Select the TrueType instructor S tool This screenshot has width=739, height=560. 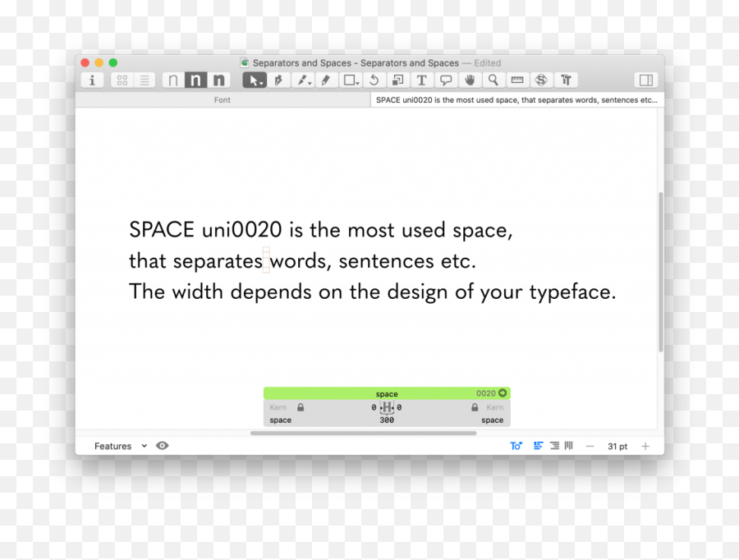point(541,80)
